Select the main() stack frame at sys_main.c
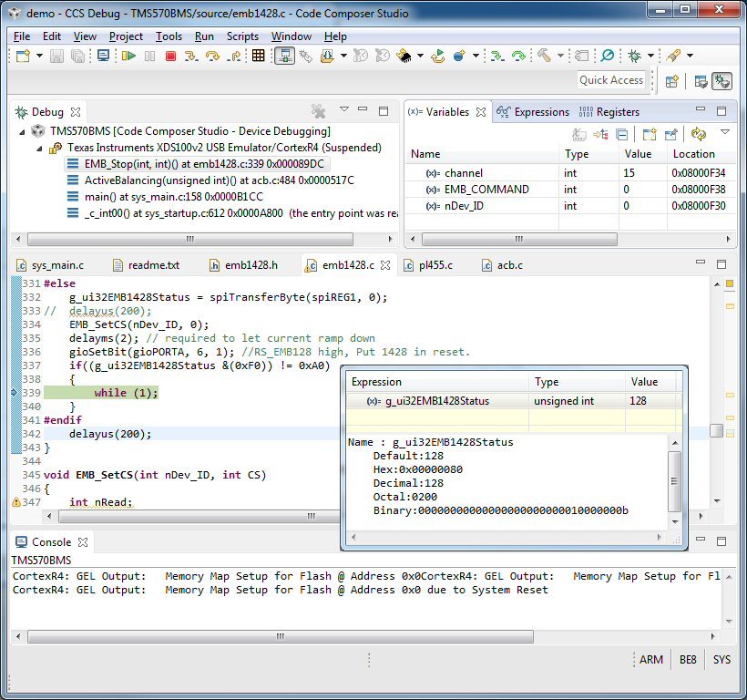 click(x=165, y=197)
